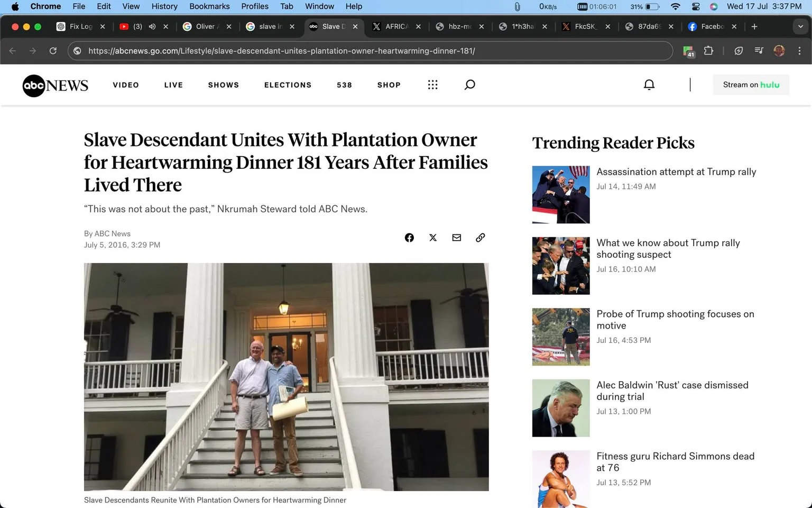This screenshot has height=508, width=812.
Task: View site information icon in address bar
Action: 77,51
